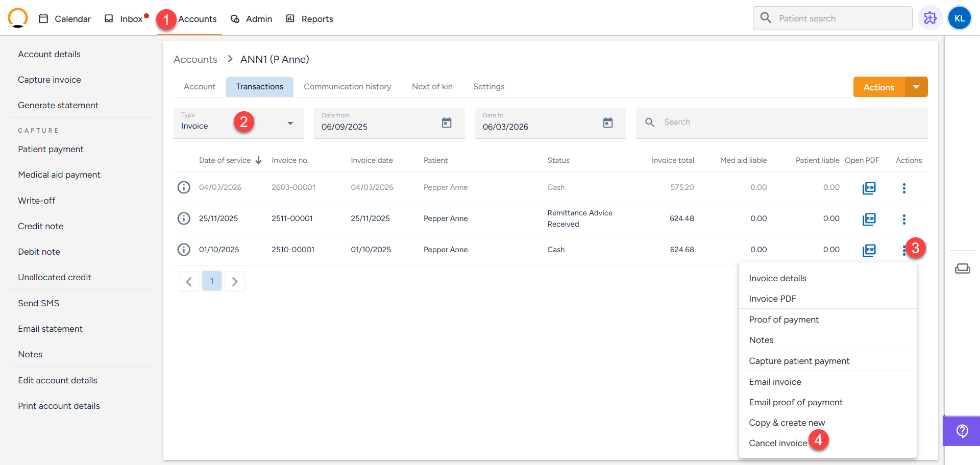This screenshot has width=980, height=465.
Task: Expand the orange Actions dropdown arrow
Action: click(x=916, y=87)
